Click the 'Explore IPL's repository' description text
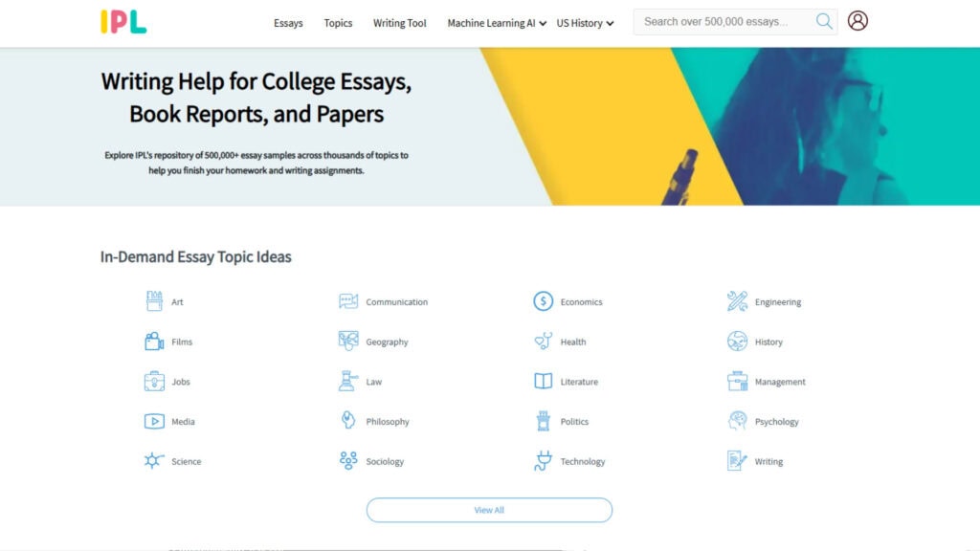This screenshot has height=551, width=980. (256, 163)
